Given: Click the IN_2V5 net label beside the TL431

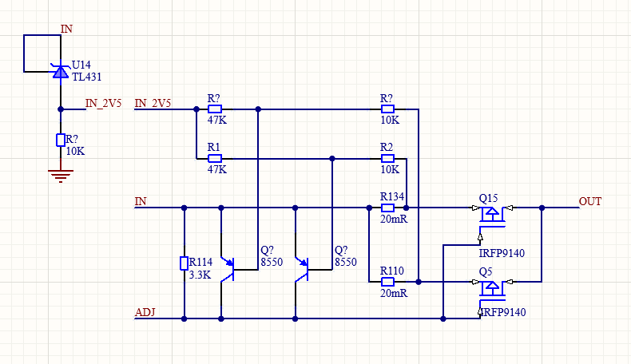Looking at the screenshot, I should click(x=103, y=103).
